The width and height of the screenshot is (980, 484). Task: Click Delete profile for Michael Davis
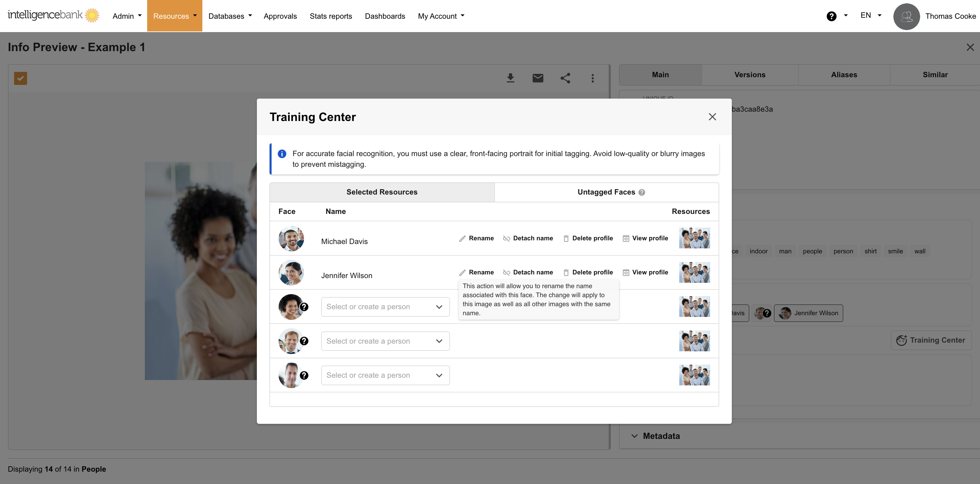coord(588,238)
